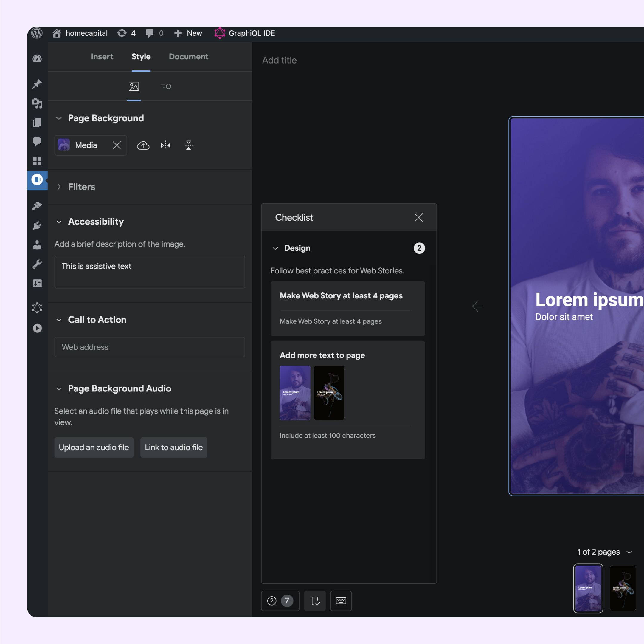Toggle the checklist button
This screenshot has width=644, height=644.
click(315, 601)
